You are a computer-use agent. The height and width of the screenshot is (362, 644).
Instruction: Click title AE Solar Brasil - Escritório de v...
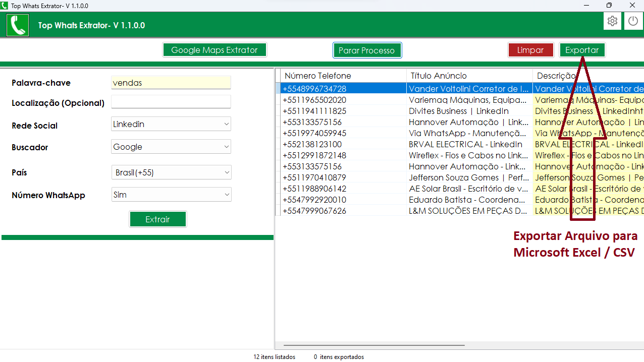pyautogui.click(x=469, y=189)
